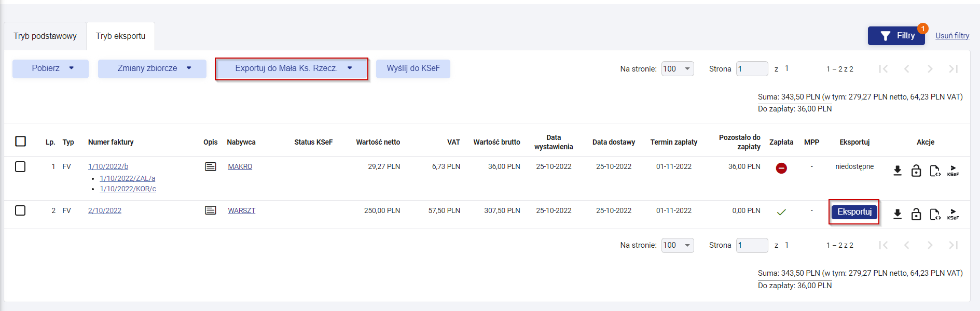This screenshot has height=311, width=980.
Task: Open the Exportuj do Mała Ks. Rzecz. dropdown
Action: (x=292, y=68)
